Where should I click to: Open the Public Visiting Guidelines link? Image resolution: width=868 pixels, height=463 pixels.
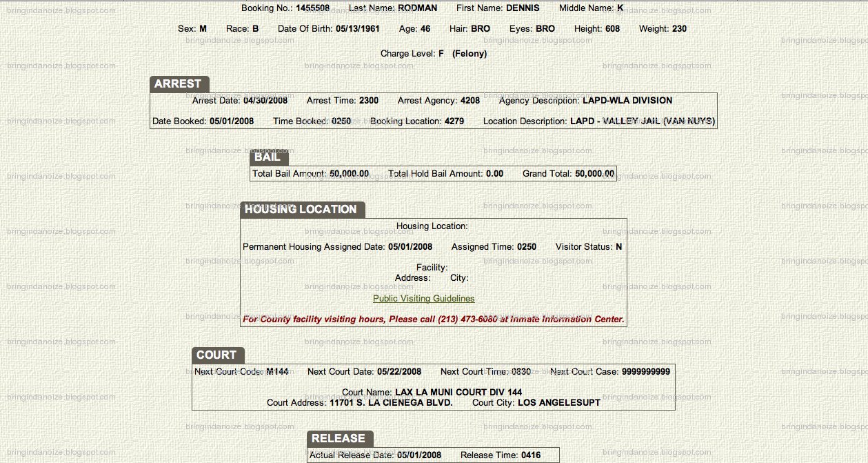coord(424,299)
